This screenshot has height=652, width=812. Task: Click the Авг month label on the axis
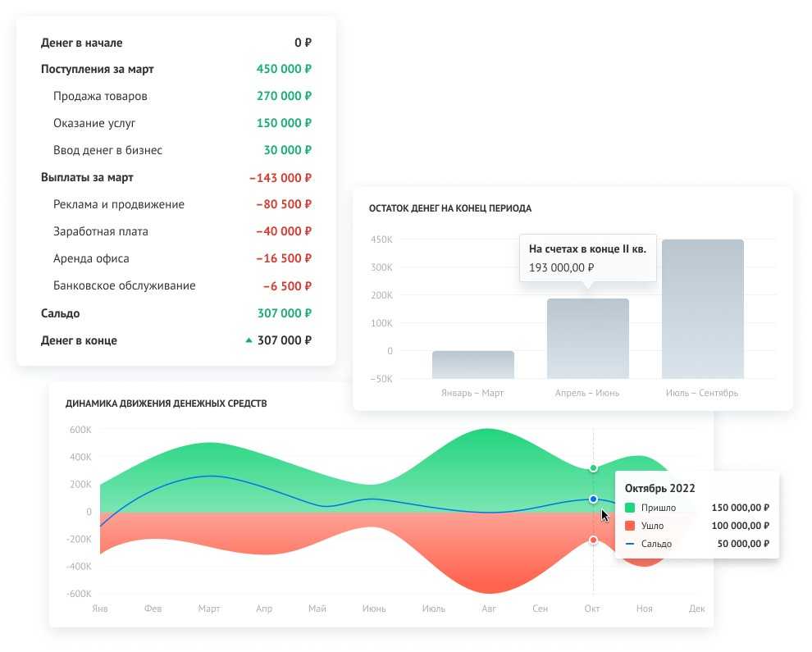[490, 609]
